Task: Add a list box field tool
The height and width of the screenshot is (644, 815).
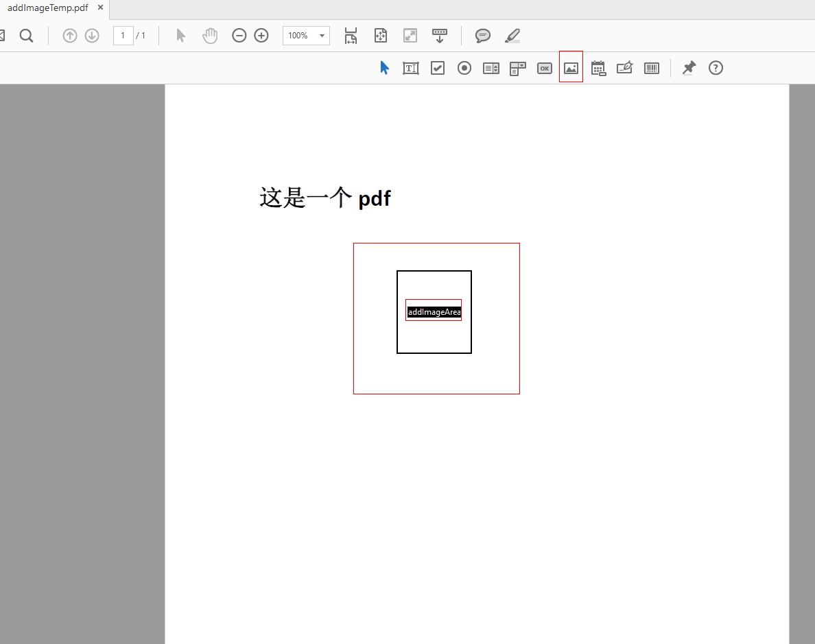Action: click(x=491, y=68)
